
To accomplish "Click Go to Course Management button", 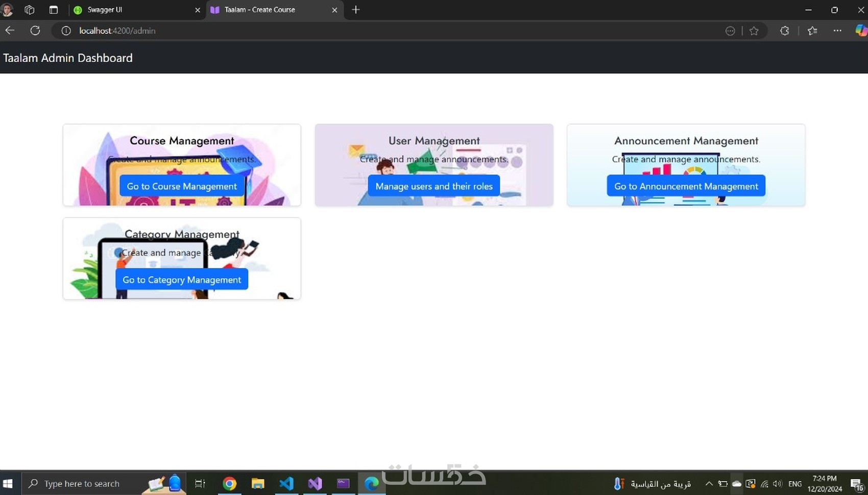I will click(182, 186).
